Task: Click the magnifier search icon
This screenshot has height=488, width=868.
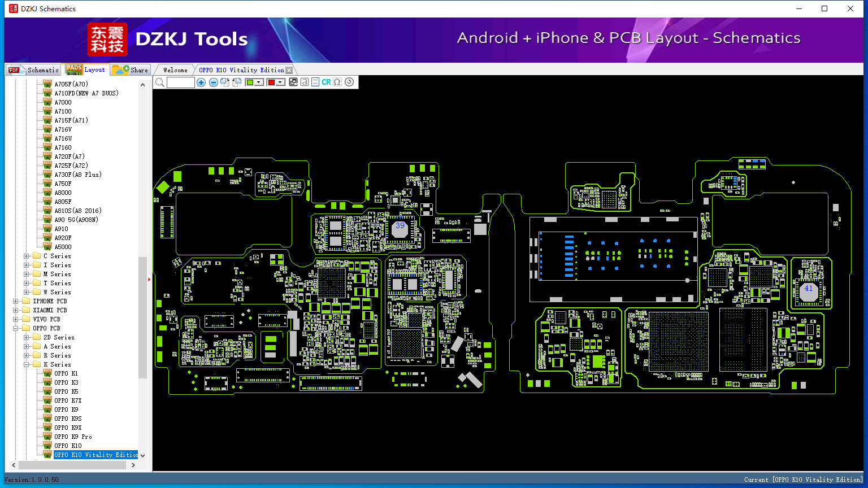Action: pyautogui.click(x=160, y=82)
